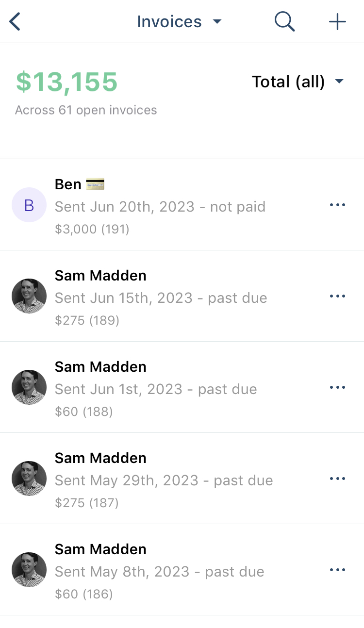Tap the credit card icon beside Ben
The width and height of the screenshot is (364, 628).
tap(95, 184)
